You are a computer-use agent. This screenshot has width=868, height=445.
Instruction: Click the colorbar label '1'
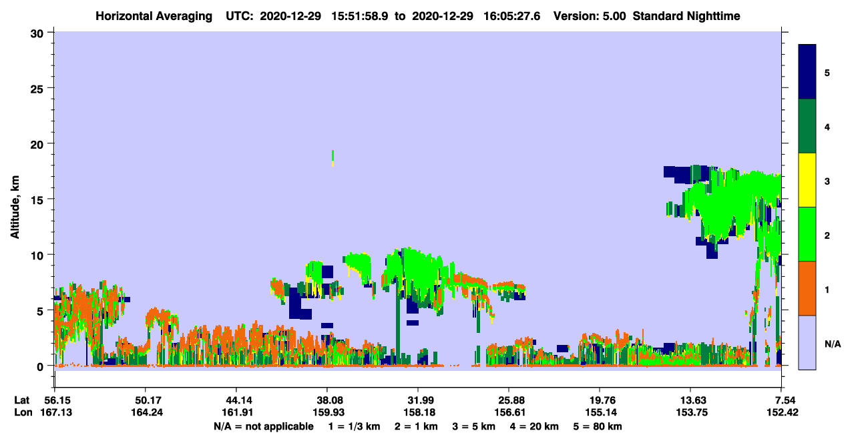click(827, 289)
